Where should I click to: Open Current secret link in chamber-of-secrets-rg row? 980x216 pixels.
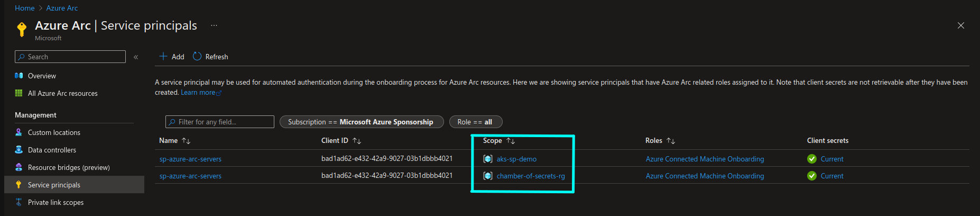click(832, 176)
